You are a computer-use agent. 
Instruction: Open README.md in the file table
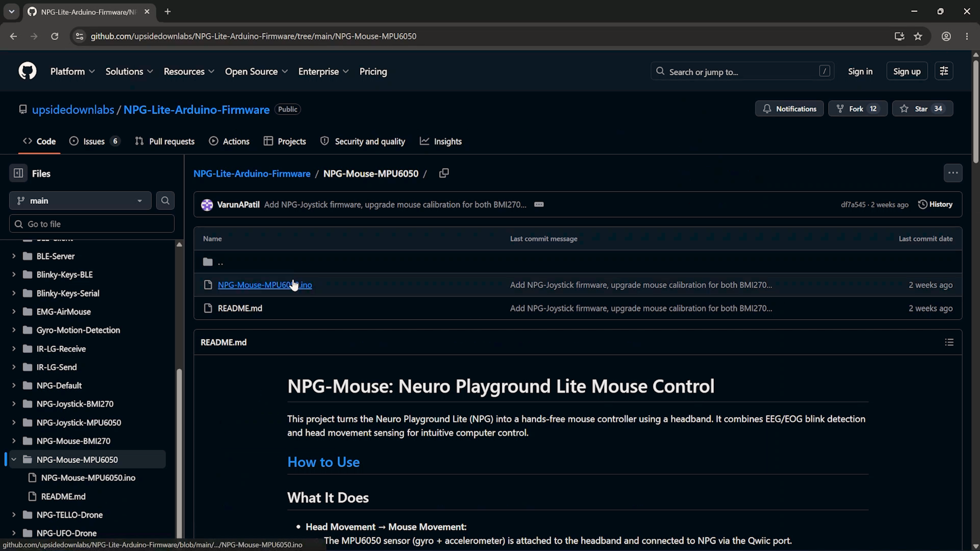click(240, 308)
